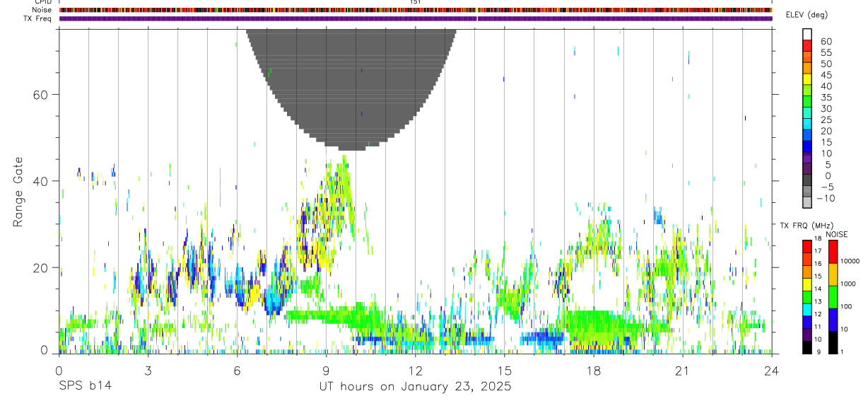868x401 pixels.
Task: Click the x-axis tick label '6'
Action: [x=237, y=370]
